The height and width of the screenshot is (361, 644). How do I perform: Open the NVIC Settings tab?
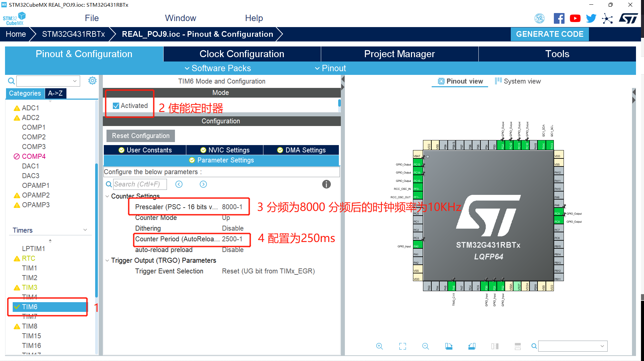pyautogui.click(x=225, y=150)
